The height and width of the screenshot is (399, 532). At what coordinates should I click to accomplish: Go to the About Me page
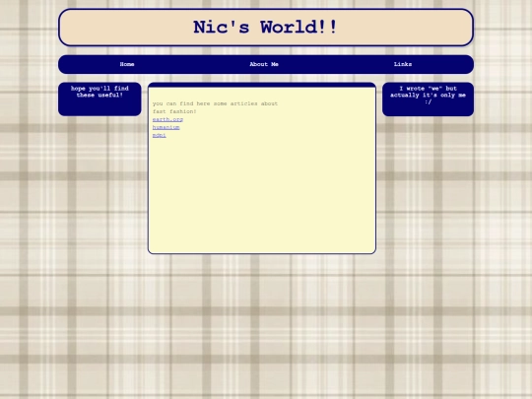tap(264, 64)
